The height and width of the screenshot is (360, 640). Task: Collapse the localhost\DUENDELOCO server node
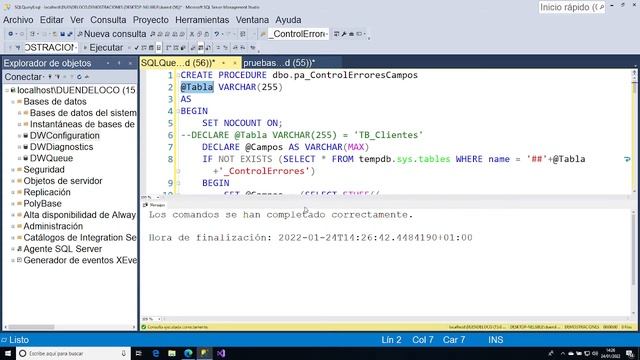pos(7,90)
